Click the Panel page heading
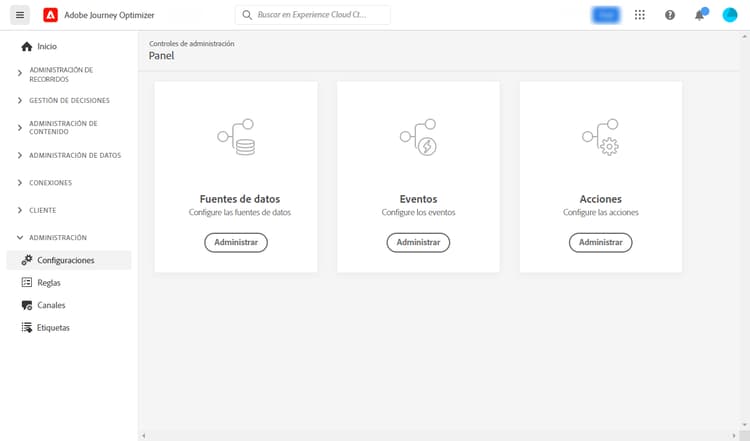 [161, 55]
